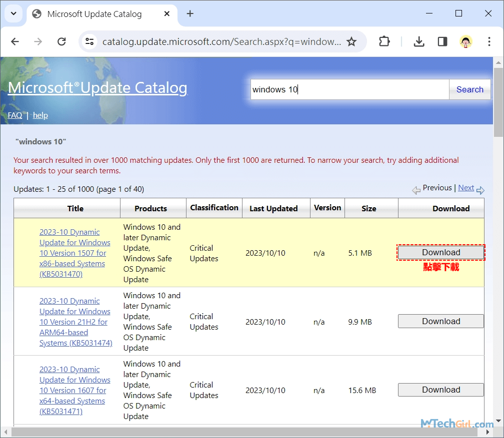Screen dimensions: 504x438
Task: Open a new tab with plus button
Action: coord(190,13)
